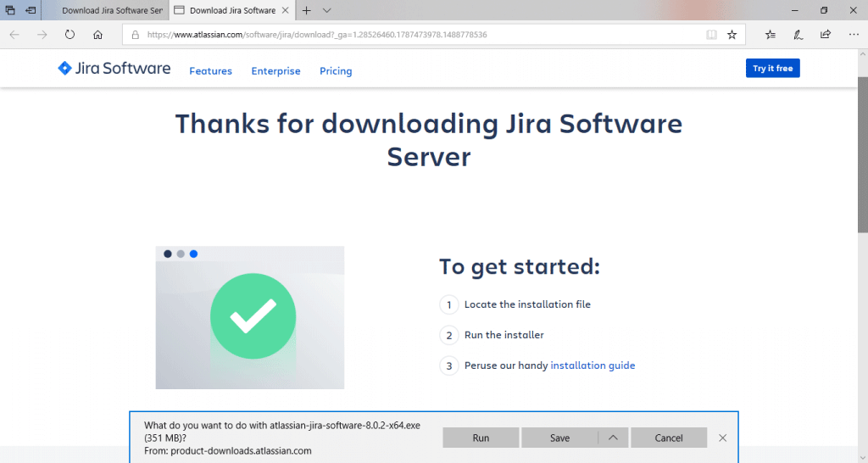The width and height of the screenshot is (868, 463).
Task: Open the Pricing menu item
Action: pyautogui.click(x=336, y=71)
